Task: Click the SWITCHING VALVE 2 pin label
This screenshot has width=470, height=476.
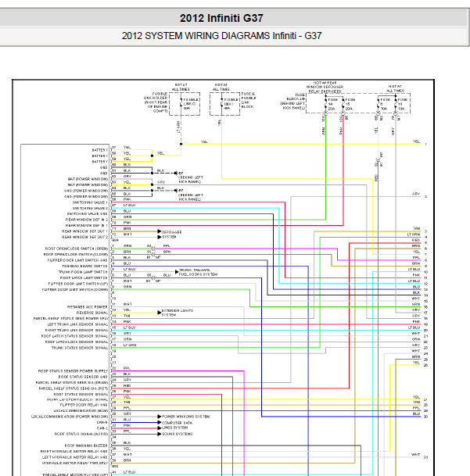Action: pos(90,208)
